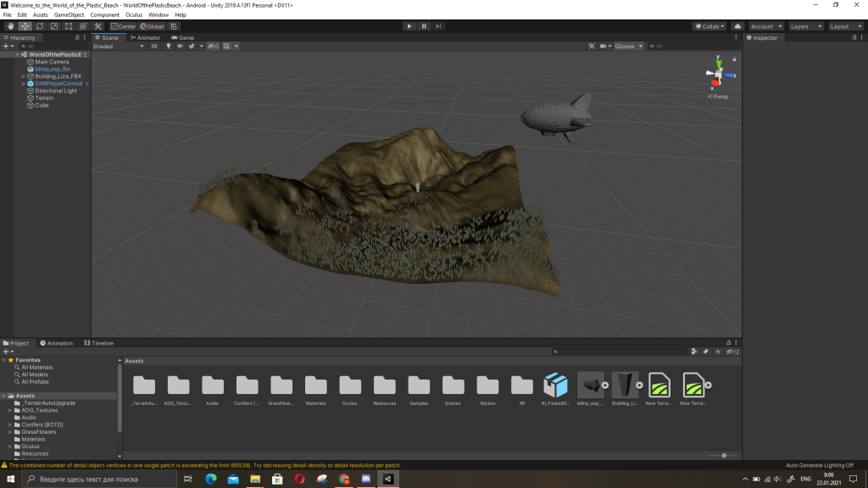Viewport: 868px width, 488px height.
Task: Select the AI_FostedG prefab asset
Action: tap(556, 388)
